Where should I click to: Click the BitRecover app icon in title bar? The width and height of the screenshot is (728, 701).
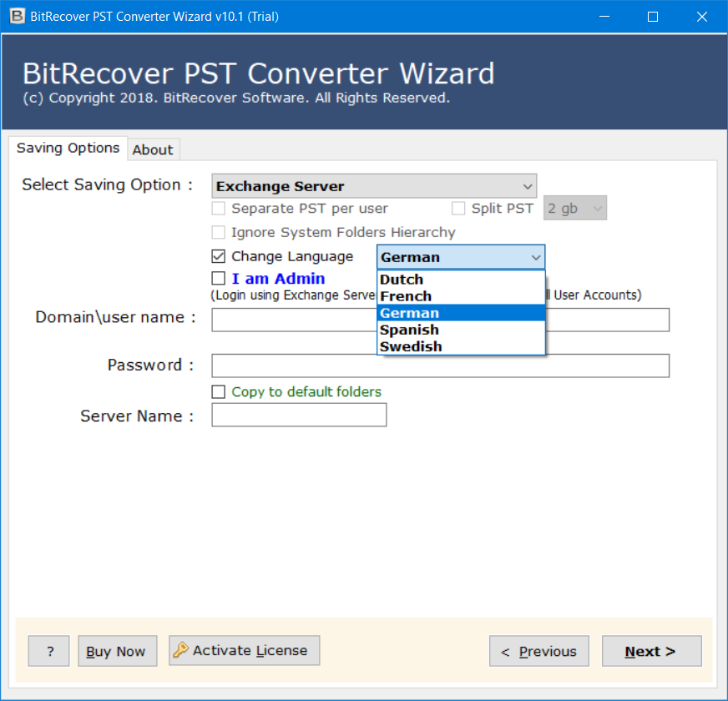18,16
